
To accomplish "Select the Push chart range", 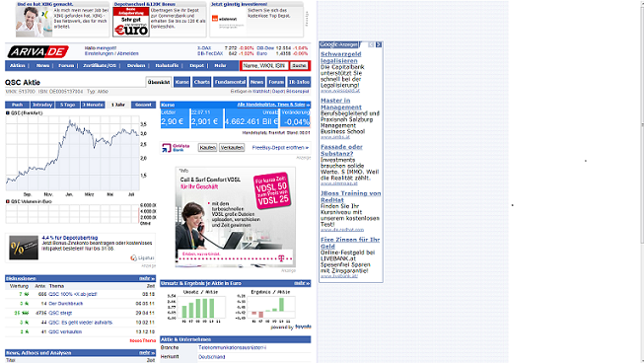I will tap(17, 105).
